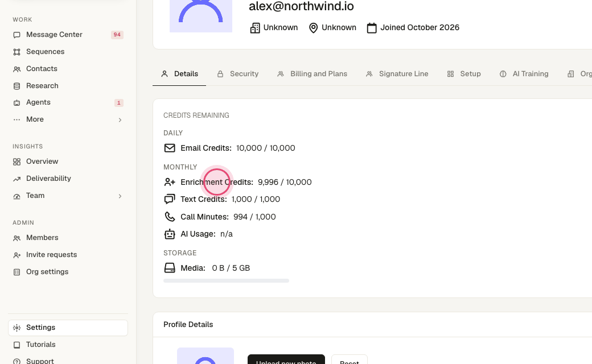Click the Research database icon
The image size is (592, 364).
pos(17,86)
